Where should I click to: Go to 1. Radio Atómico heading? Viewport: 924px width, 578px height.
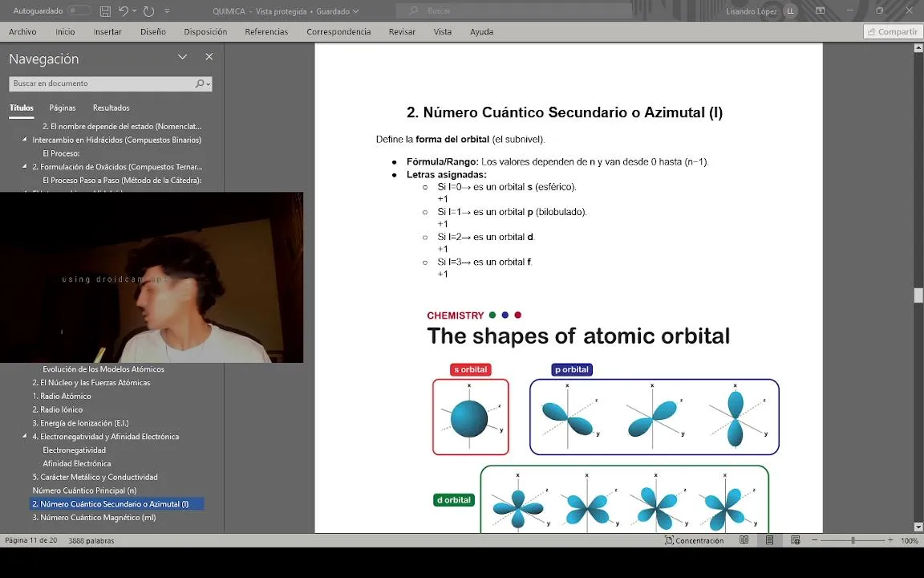(62, 397)
